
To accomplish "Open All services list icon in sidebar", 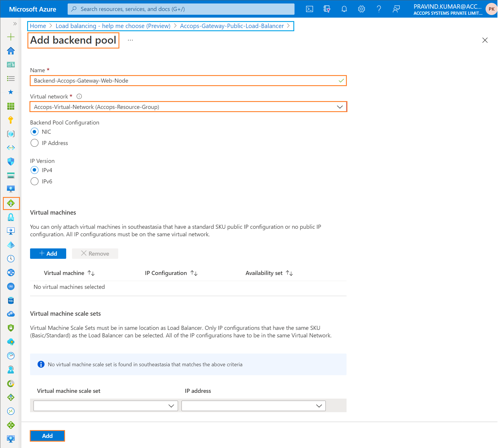I will click(x=11, y=78).
